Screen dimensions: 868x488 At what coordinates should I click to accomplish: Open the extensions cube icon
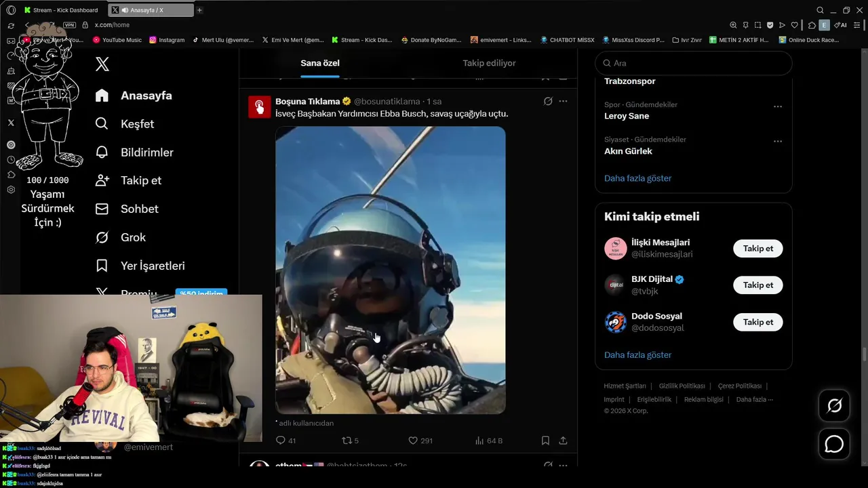pyautogui.click(x=812, y=25)
